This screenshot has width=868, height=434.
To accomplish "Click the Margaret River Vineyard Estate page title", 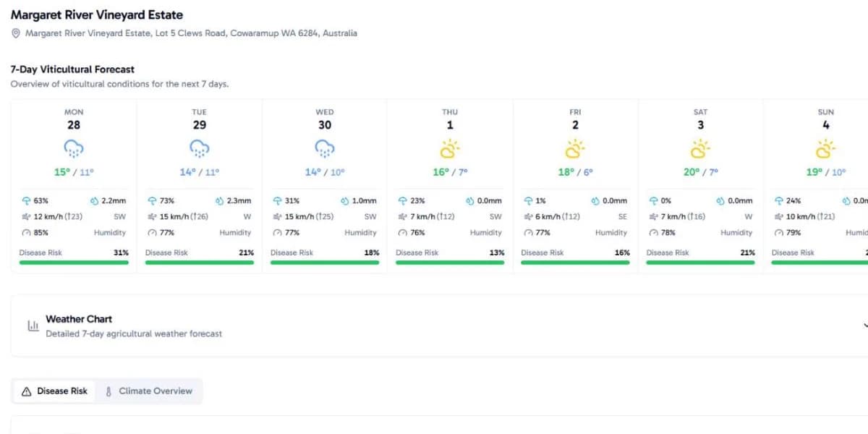I will [97, 14].
